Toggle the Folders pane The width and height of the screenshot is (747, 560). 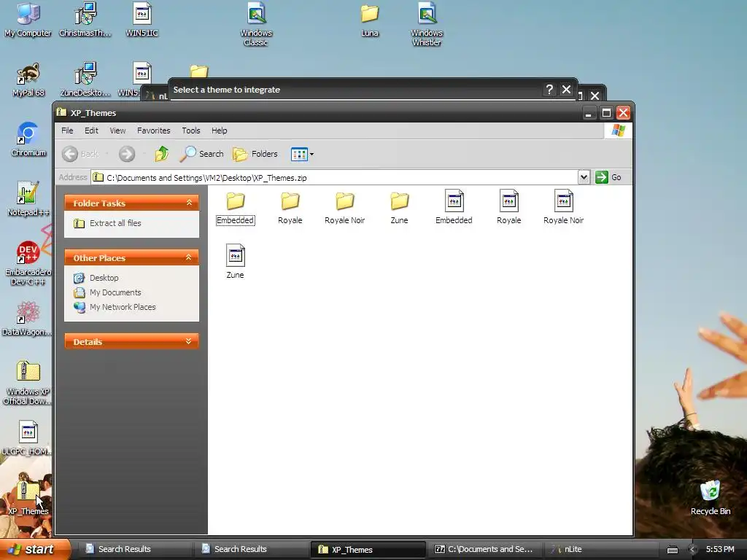click(x=255, y=154)
